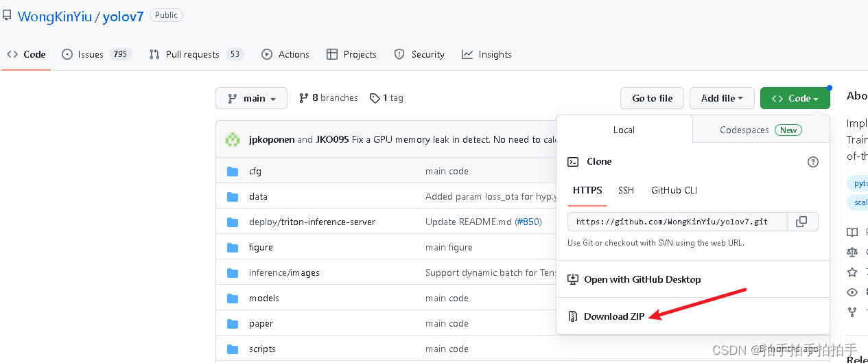
Task: Open 'main figure' commit message
Action: [449, 247]
